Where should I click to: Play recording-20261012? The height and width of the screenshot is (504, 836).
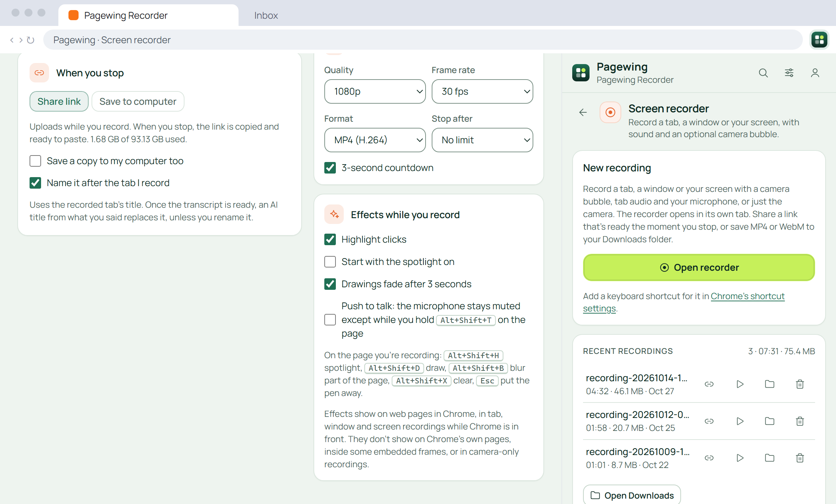tap(740, 421)
